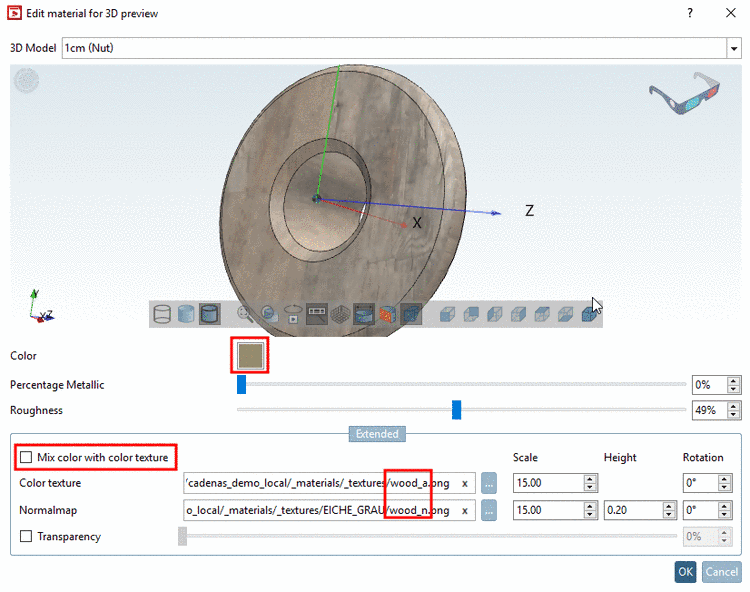
Task: Select shaded-with-edges cylinder display mode
Action: [210, 314]
